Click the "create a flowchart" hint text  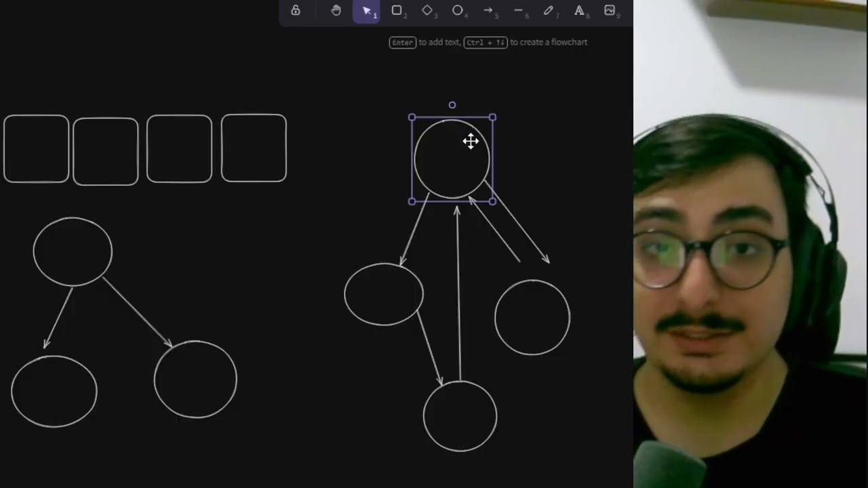click(549, 42)
